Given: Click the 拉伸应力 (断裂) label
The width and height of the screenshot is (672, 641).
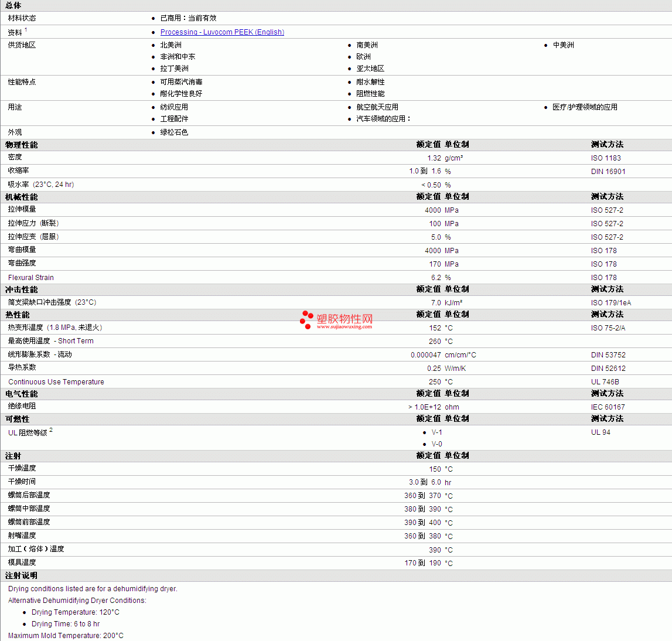Looking at the screenshot, I should tap(33, 223).
